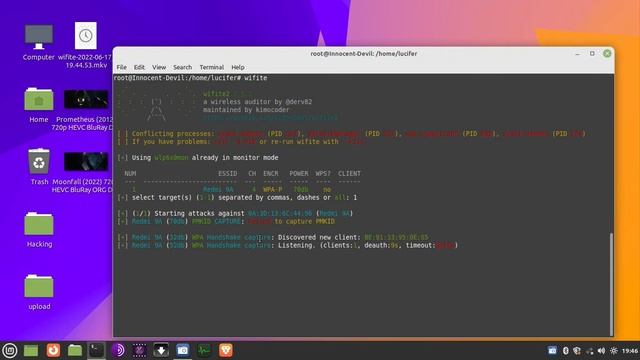640x360 pixels.
Task: Open the terminal Edit menu
Action: tap(139, 67)
